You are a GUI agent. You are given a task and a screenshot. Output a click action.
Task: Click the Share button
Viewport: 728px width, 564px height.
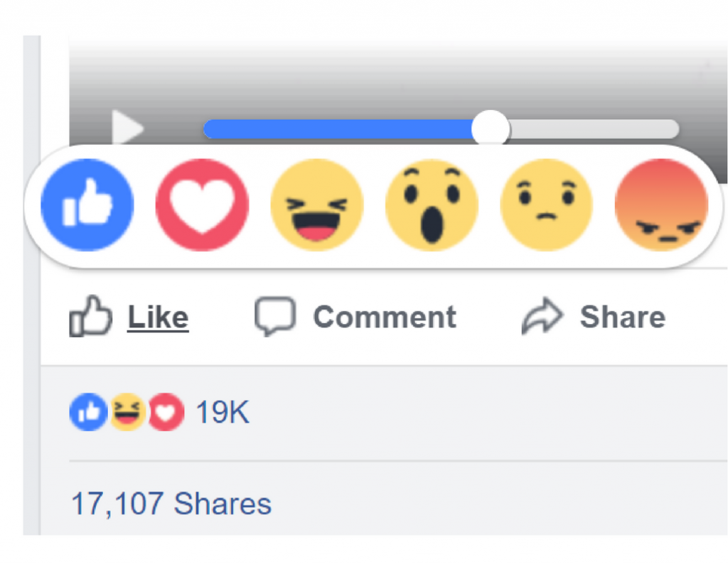pos(623,317)
